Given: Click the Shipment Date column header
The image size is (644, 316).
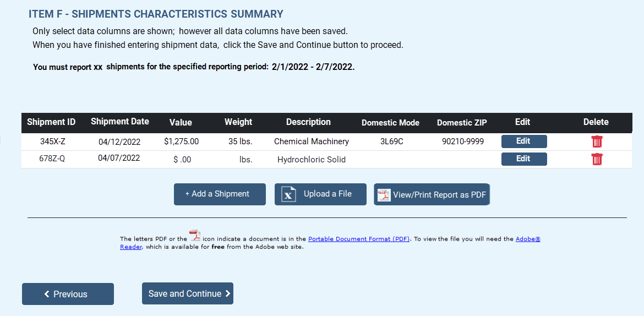Looking at the screenshot, I should click(120, 122).
